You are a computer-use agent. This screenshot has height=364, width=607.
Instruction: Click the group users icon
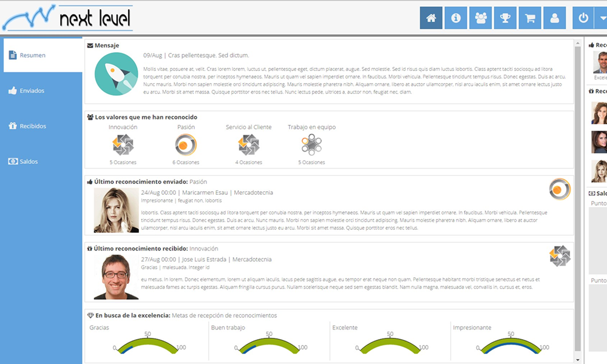click(x=481, y=18)
